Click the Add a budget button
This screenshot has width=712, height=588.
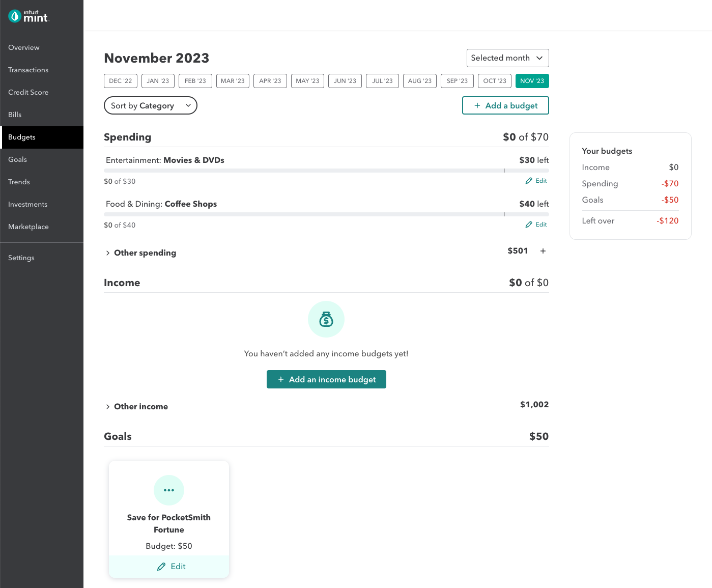point(505,105)
